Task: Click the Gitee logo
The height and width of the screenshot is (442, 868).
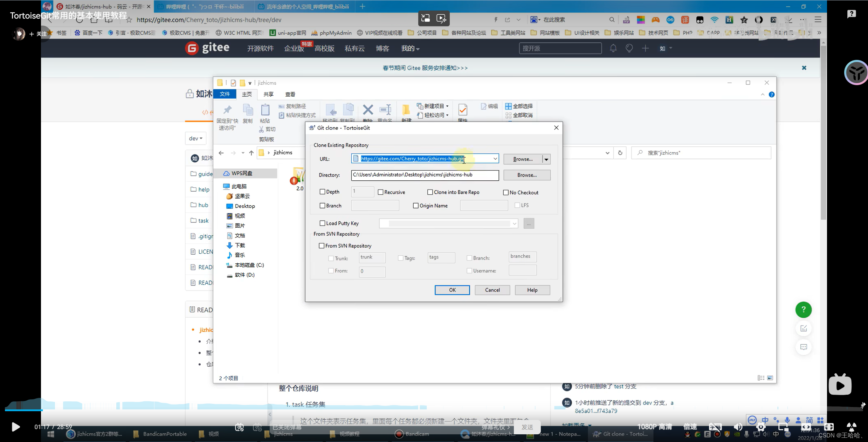Action: 207,48
